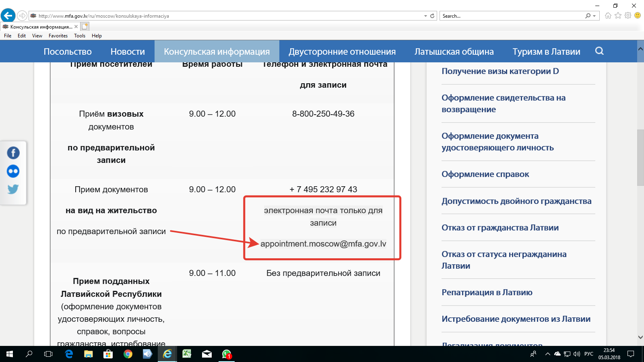The width and height of the screenshot is (644, 362).
Task: Share page via Facebook icon
Action: [x=13, y=153]
